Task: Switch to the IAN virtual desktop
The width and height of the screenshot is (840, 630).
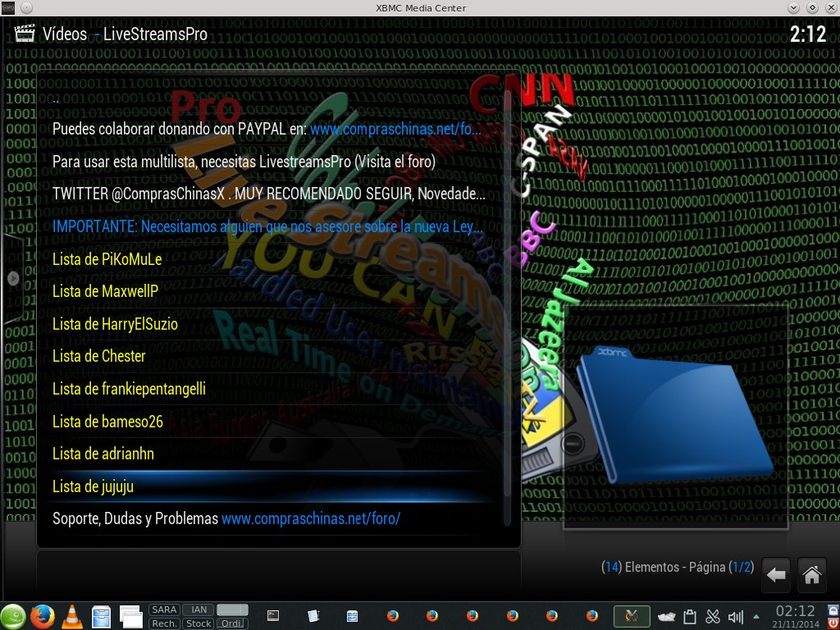Action: pos(199,609)
